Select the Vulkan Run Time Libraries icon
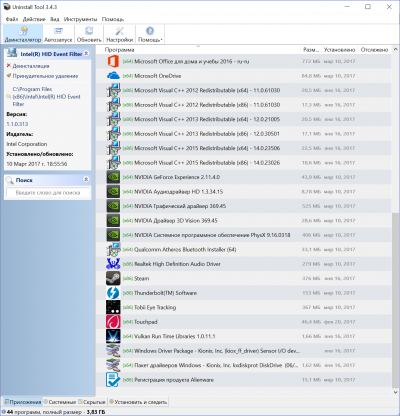 113,336
